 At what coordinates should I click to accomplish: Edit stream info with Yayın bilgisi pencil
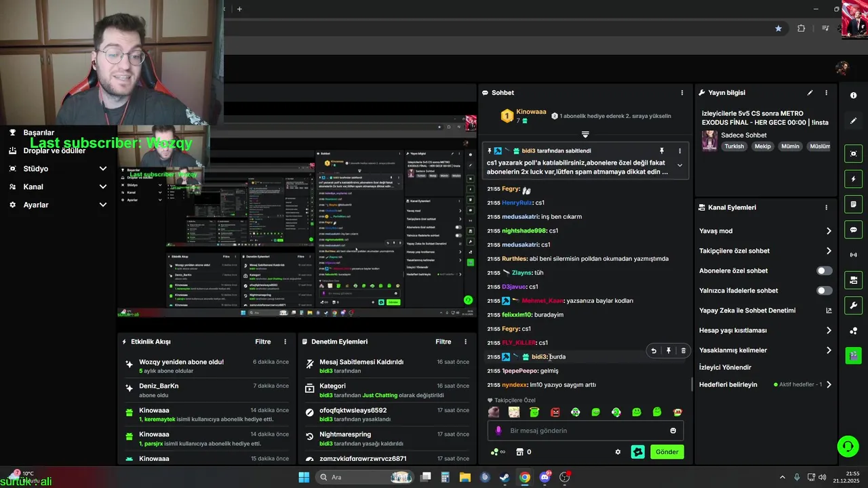[x=810, y=93]
